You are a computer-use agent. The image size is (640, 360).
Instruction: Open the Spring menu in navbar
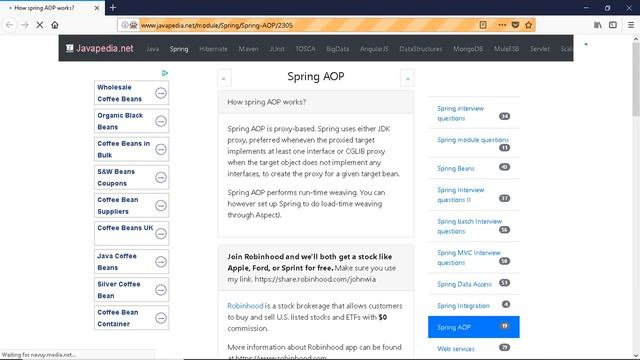[179, 49]
